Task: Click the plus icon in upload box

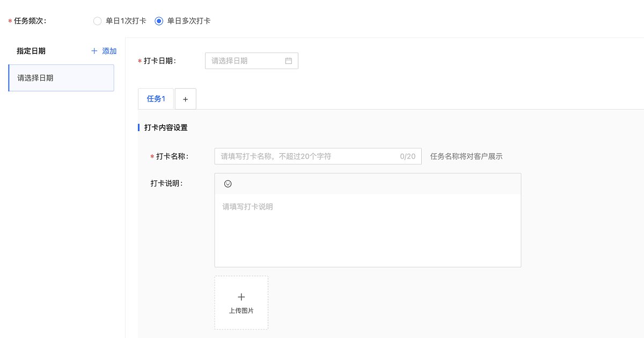Action: 241,297
